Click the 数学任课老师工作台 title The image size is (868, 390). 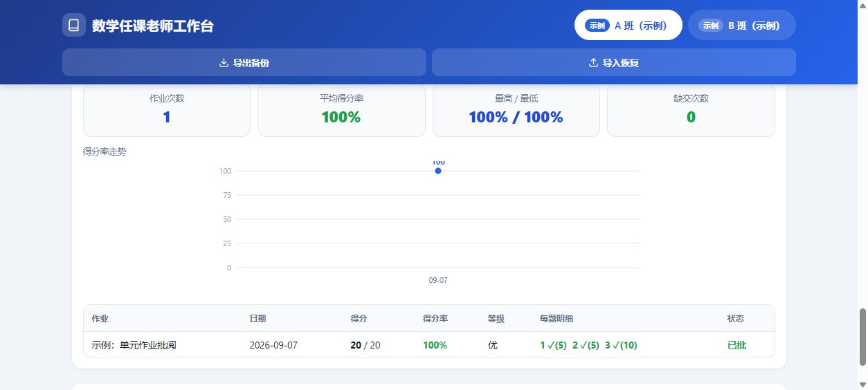(153, 26)
